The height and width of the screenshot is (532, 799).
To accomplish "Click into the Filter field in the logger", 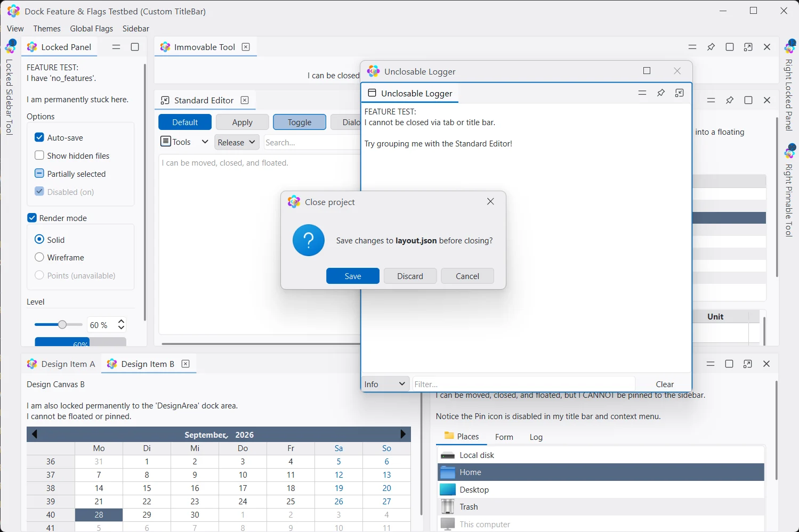I will [x=523, y=384].
